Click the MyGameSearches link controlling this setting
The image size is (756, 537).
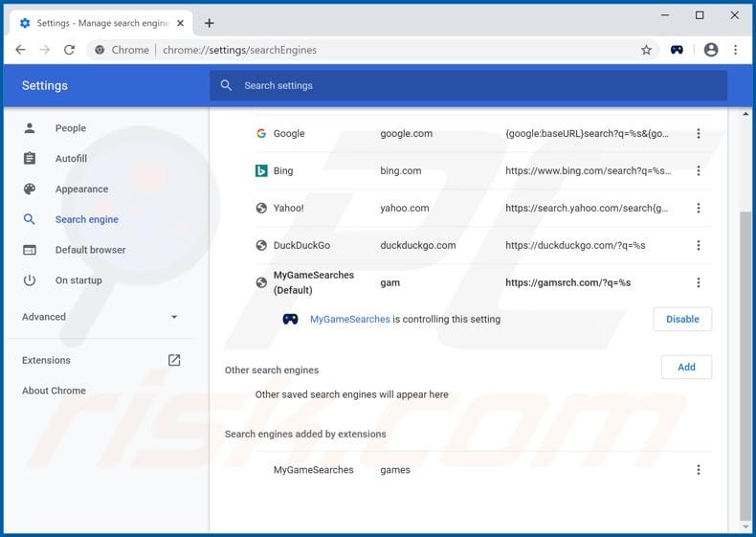349,320
